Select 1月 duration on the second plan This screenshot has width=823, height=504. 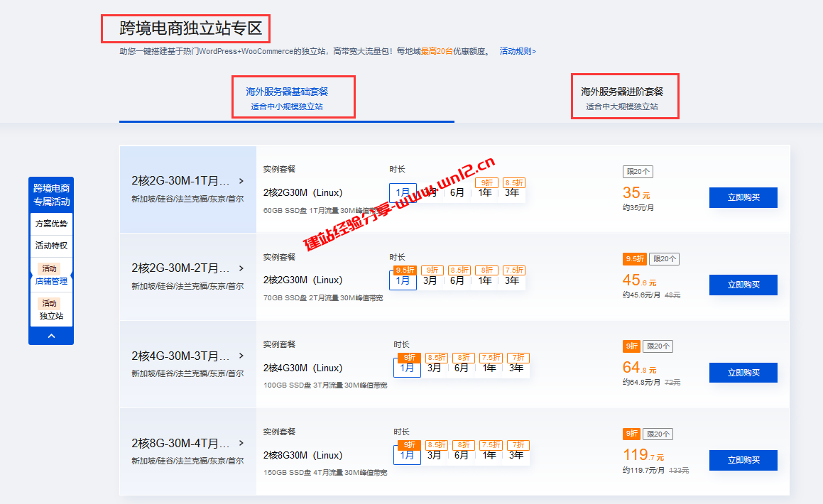click(403, 280)
